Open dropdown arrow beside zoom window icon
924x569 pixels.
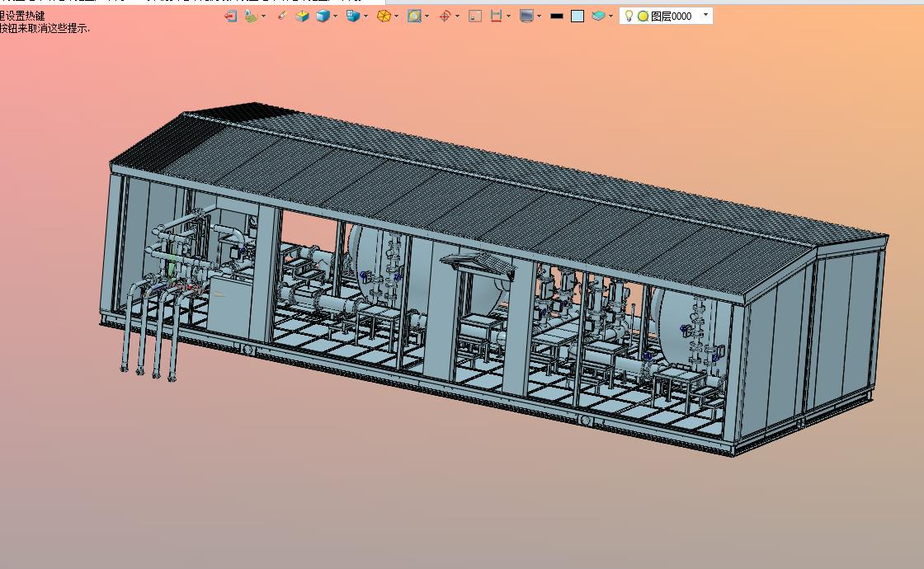click(x=427, y=16)
